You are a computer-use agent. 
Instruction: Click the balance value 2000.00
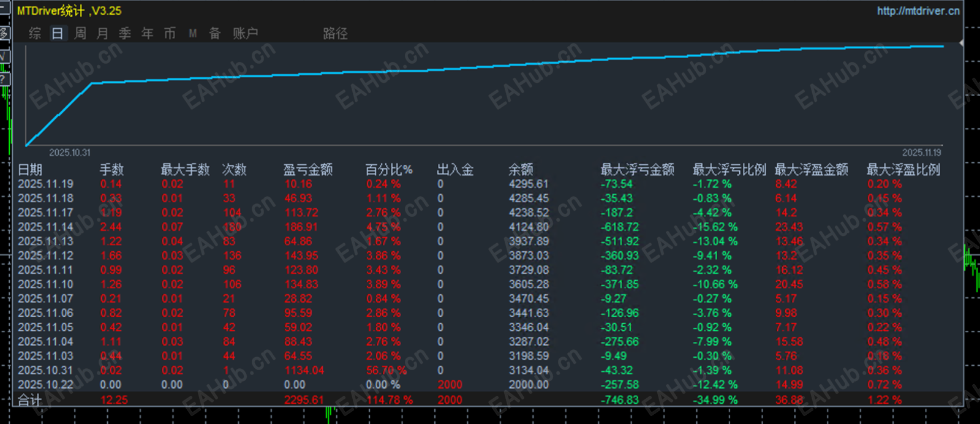(529, 385)
